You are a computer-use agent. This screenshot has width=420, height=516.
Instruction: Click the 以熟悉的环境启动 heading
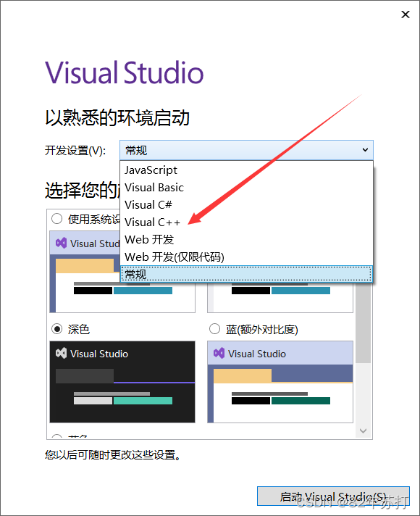pos(117,118)
